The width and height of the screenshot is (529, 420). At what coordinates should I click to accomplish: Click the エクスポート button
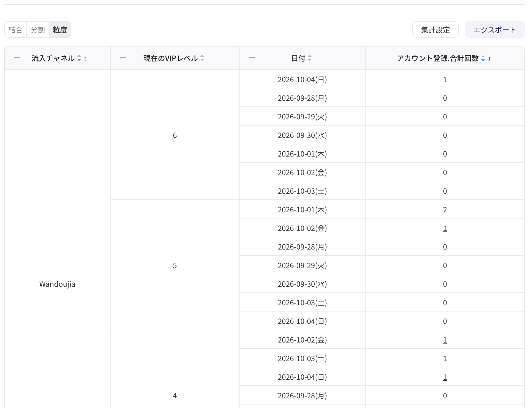[x=495, y=30]
